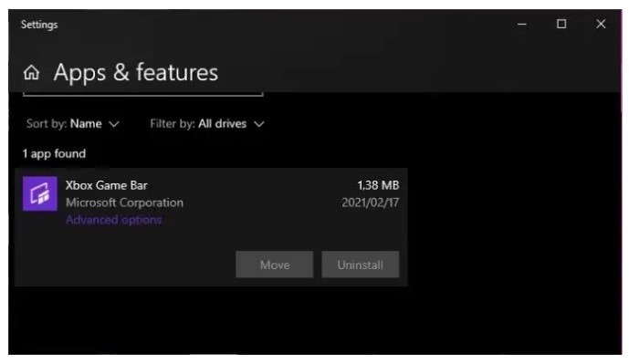This screenshot has height=364, width=629.
Task: Click the Settings window title text
Action: 39,25
